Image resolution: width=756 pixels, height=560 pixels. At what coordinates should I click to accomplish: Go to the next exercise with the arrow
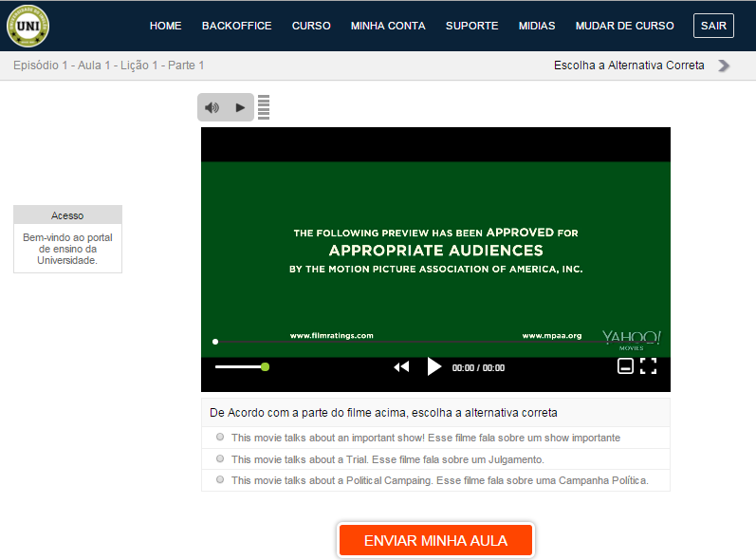[x=723, y=65]
